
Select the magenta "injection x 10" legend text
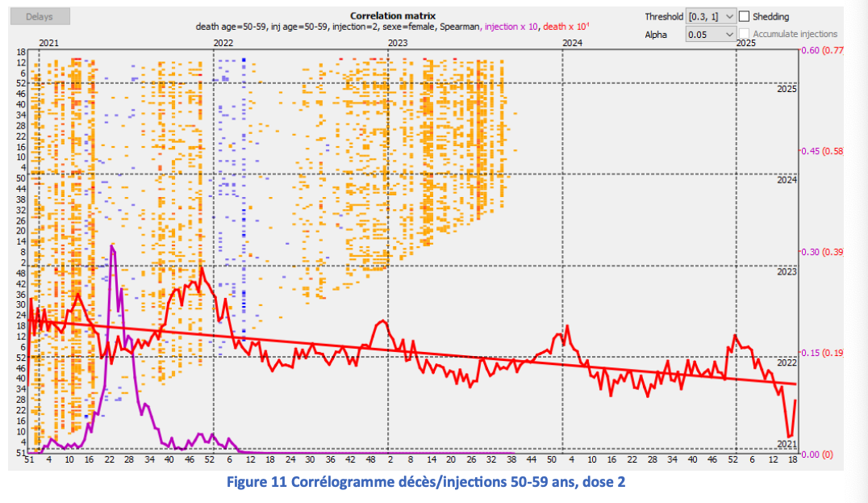511,27
